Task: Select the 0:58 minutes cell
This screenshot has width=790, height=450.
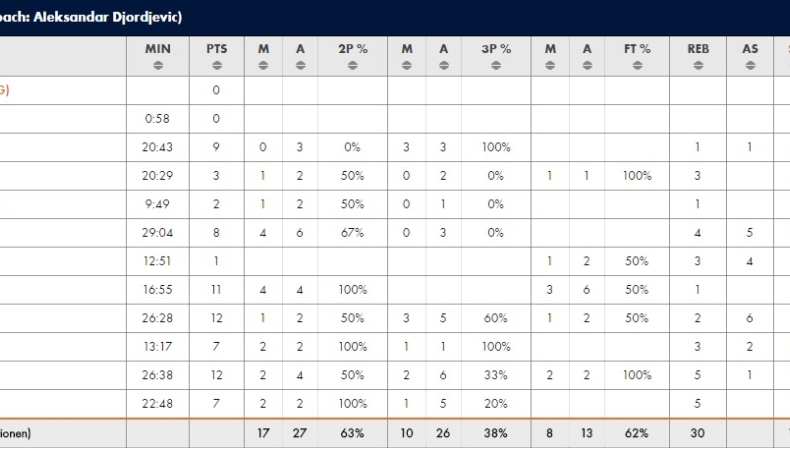Action: [157, 118]
